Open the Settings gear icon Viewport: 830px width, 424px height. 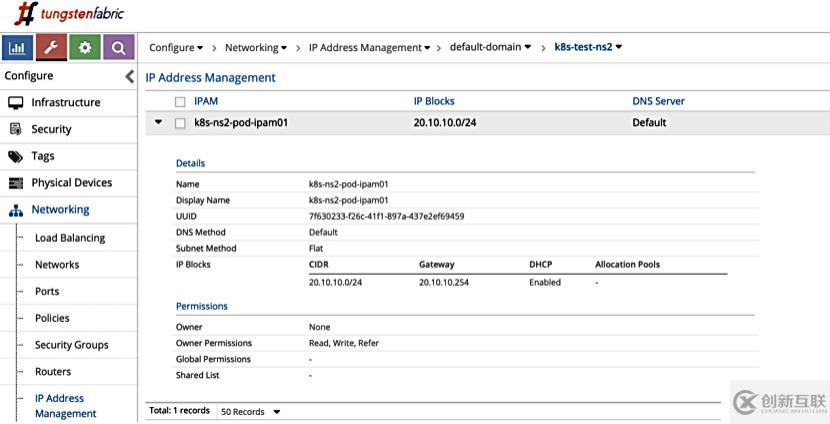click(x=84, y=47)
